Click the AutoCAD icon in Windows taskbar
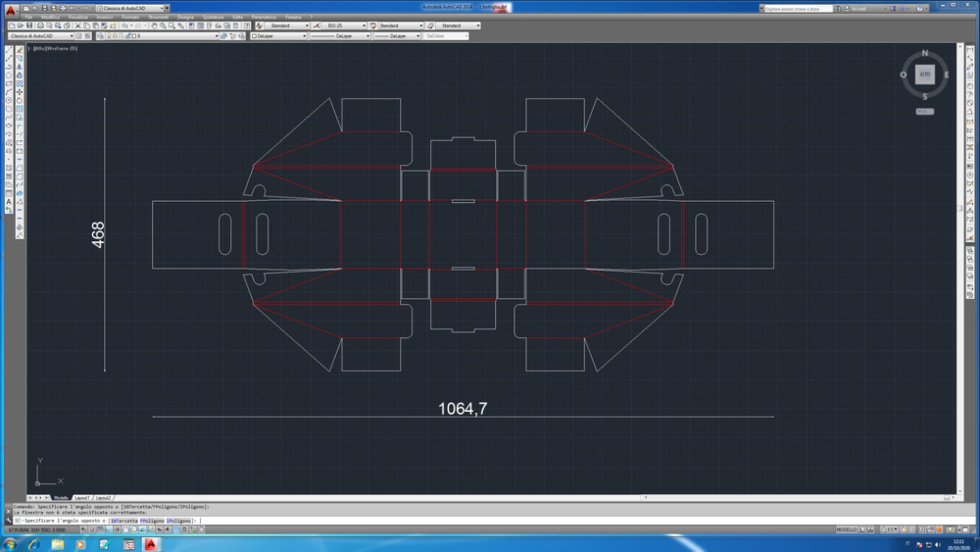This screenshot has height=552, width=980. pos(151,544)
